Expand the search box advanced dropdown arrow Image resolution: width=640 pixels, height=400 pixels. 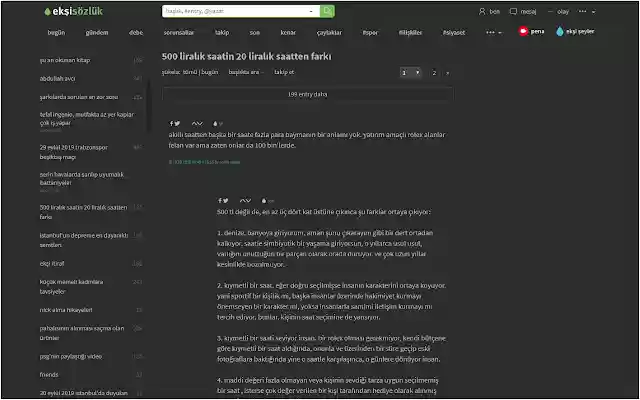[311, 11]
